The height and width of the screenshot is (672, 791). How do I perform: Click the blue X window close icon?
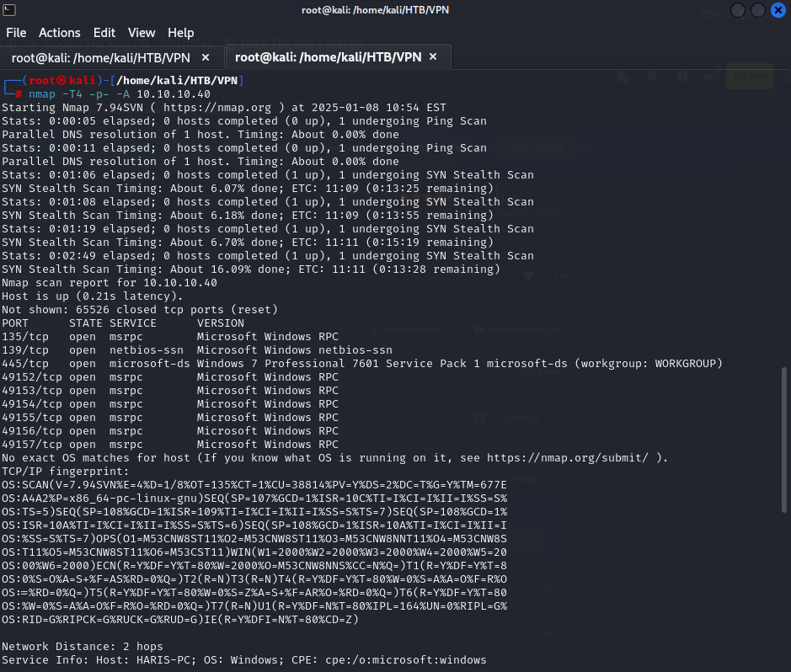click(x=778, y=10)
